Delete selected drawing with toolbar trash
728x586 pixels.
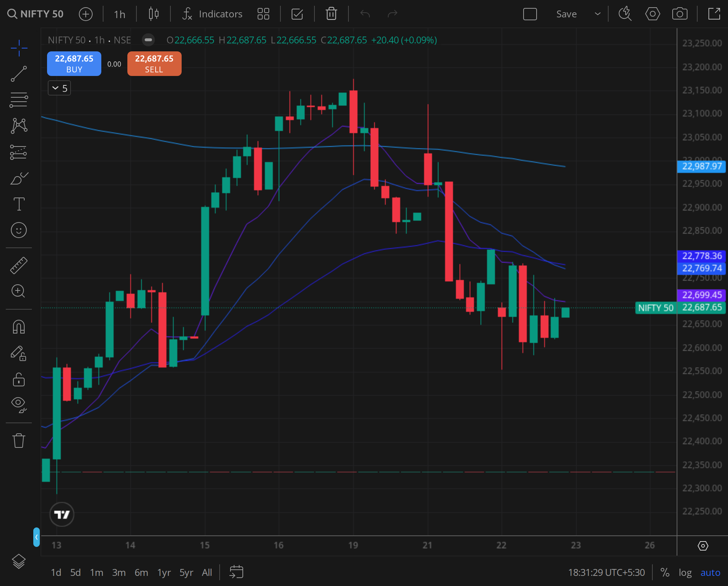point(331,14)
